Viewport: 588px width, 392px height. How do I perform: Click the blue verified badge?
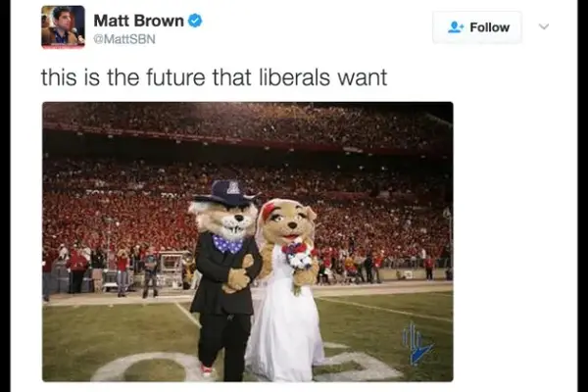(x=195, y=21)
